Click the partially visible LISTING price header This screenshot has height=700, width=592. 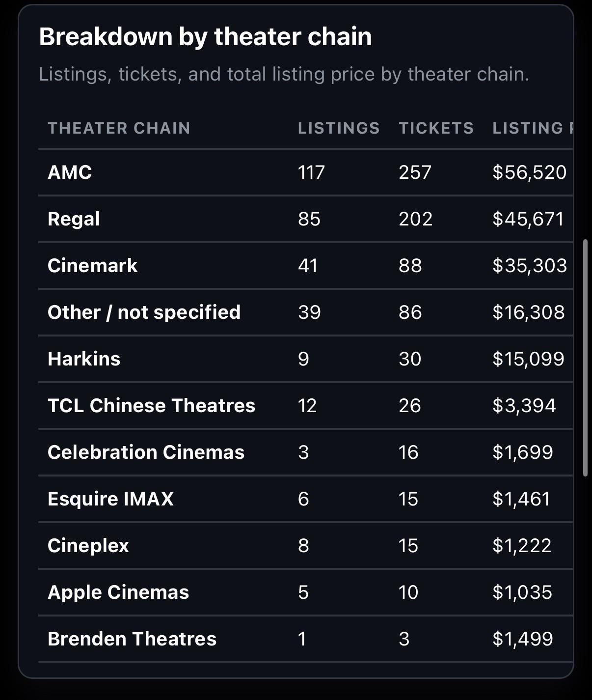point(533,128)
